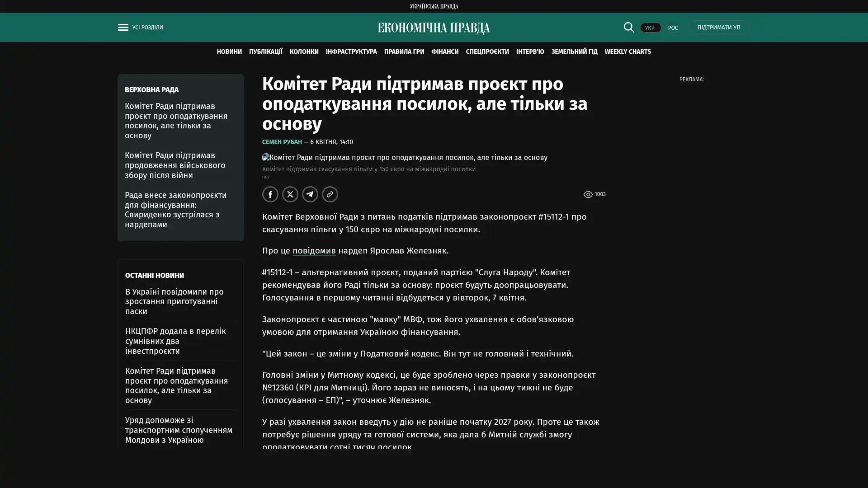Open the Верховна Рада topic heading
Image resolution: width=868 pixels, height=488 pixels.
[151, 89]
